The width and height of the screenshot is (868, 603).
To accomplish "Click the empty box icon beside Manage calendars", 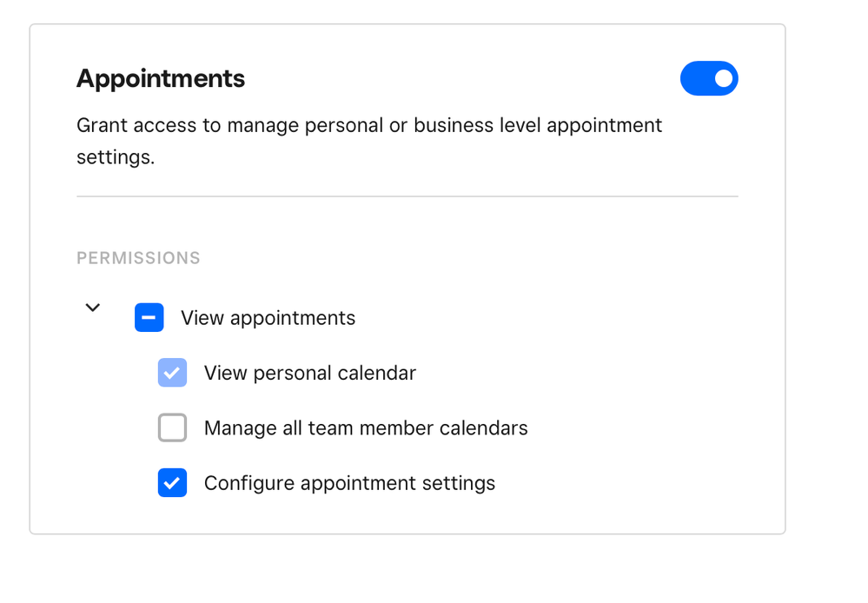I will pos(172,427).
